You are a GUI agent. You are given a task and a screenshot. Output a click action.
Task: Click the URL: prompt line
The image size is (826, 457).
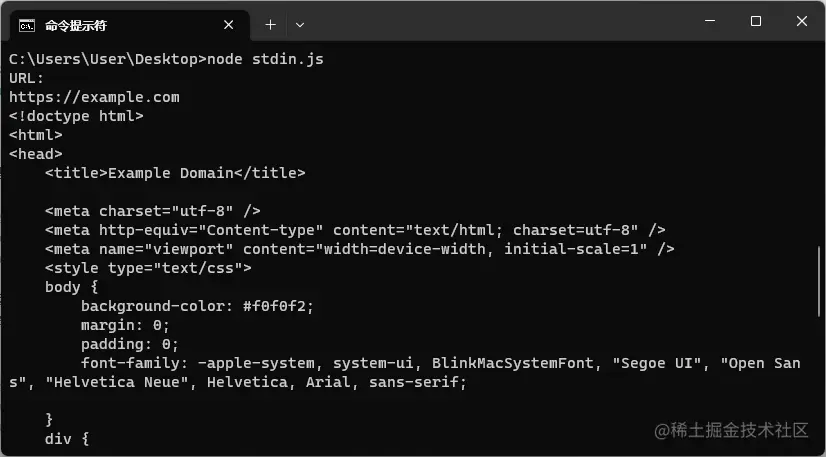click(26, 78)
